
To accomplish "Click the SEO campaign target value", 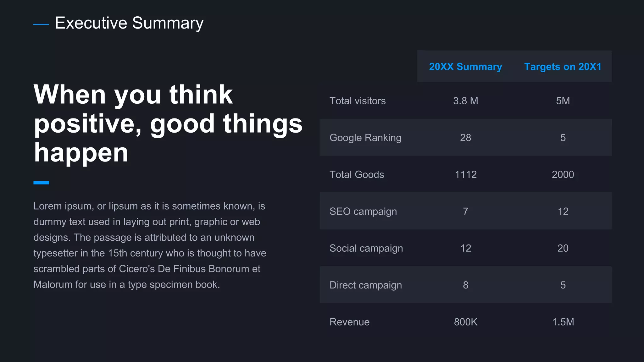I will [563, 211].
